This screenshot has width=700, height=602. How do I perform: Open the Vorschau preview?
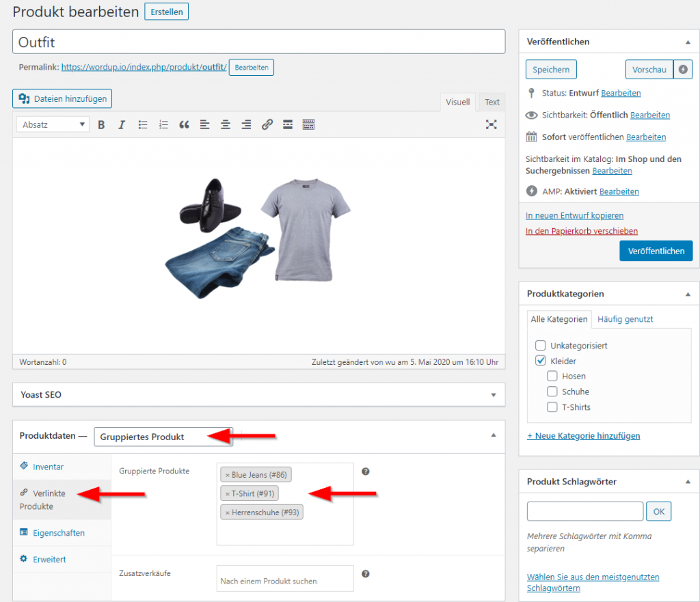(649, 70)
